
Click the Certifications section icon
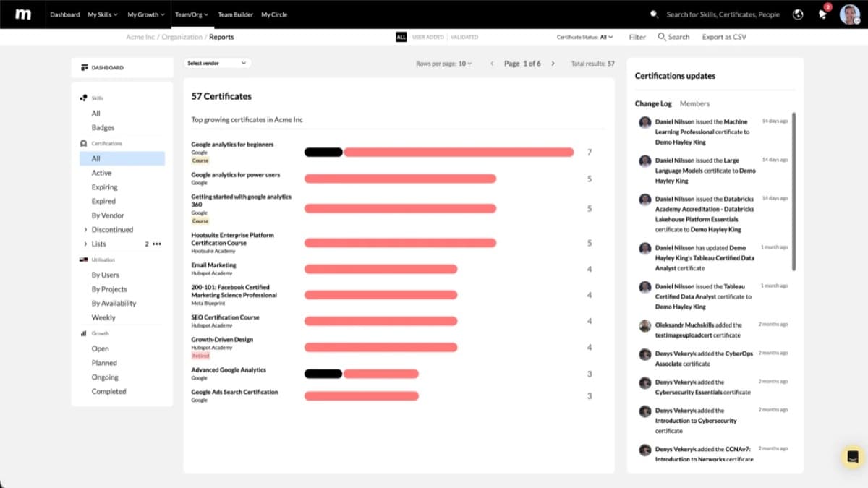pos(84,144)
